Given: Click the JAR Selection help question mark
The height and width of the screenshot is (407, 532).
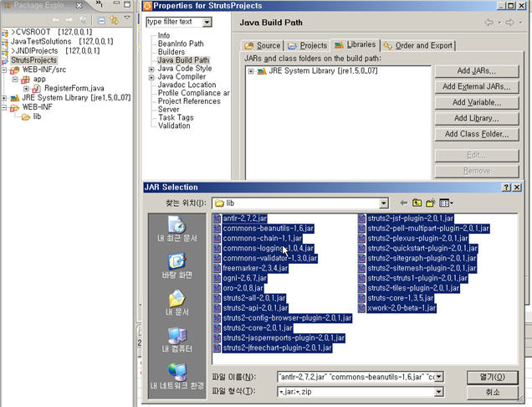Looking at the screenshot, I should pos(506,188).
